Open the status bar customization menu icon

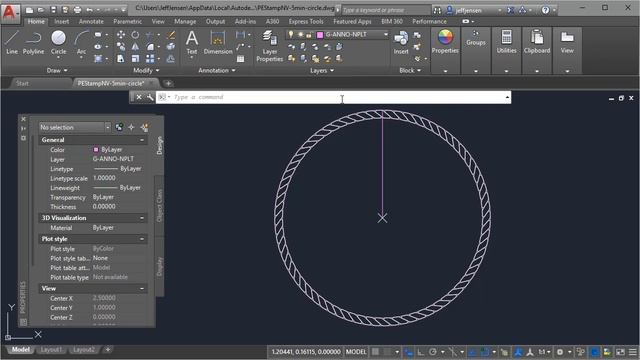point(633,351)
